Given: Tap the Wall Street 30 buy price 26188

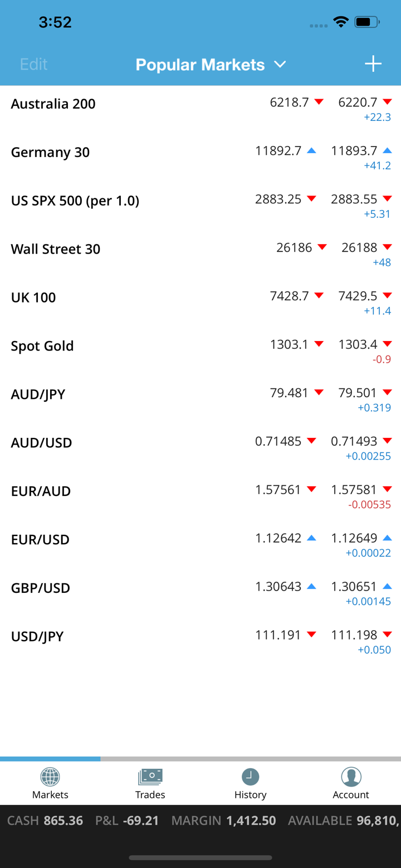Looking at the screenshot, I should click(x=359, y=247).
